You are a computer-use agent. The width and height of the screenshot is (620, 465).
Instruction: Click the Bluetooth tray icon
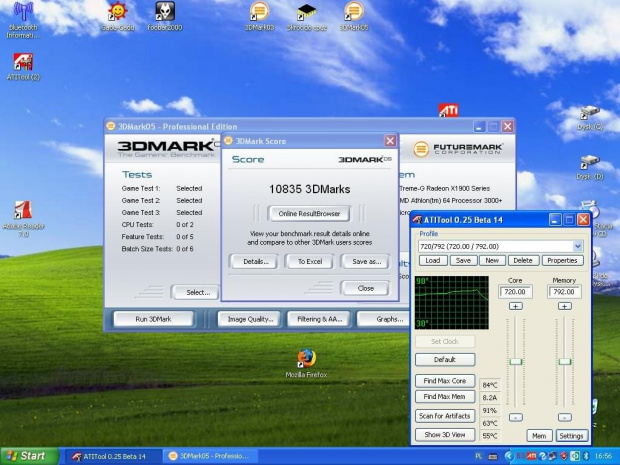point(587,456)
